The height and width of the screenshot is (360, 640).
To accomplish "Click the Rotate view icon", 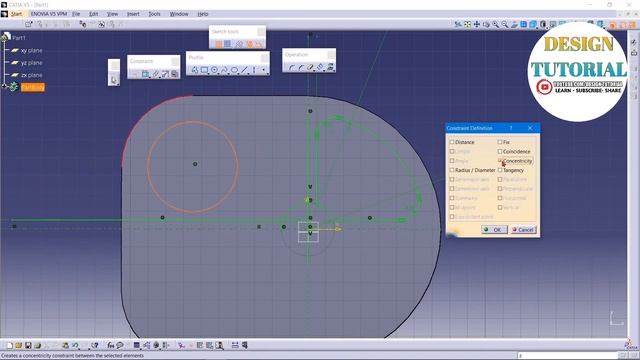I will click(x=486, y=24).
